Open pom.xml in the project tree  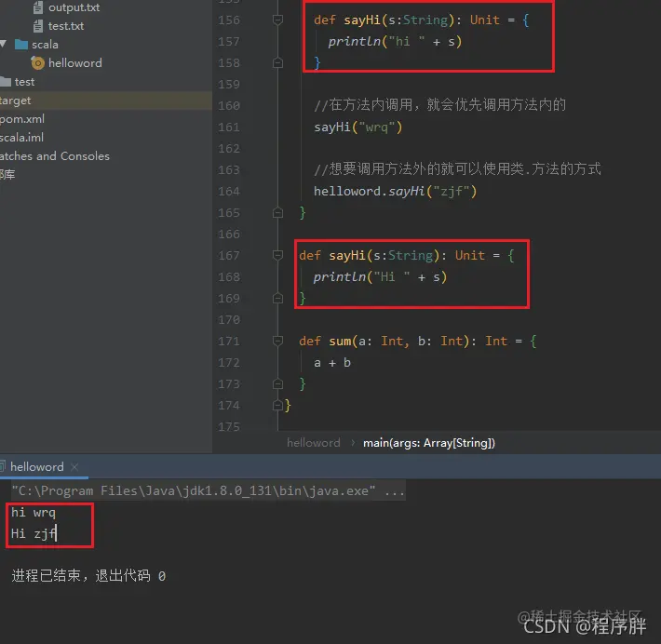click(22, 119)
